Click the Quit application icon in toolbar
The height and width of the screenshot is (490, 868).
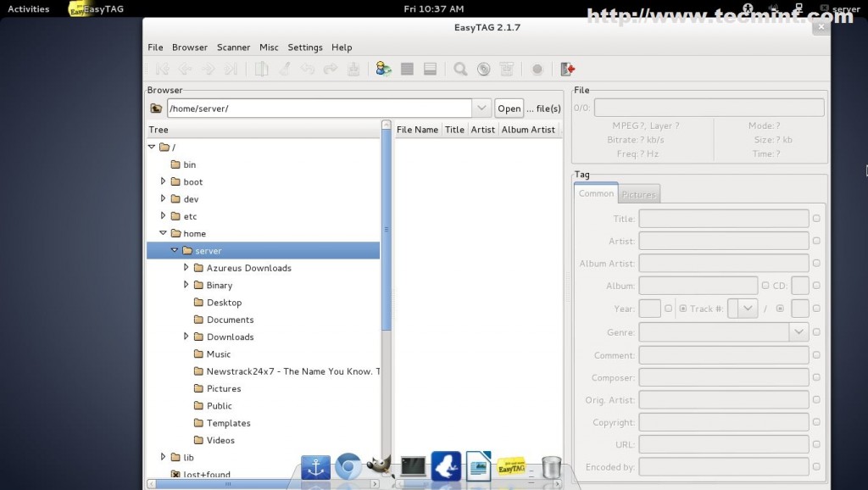point(568,70)
